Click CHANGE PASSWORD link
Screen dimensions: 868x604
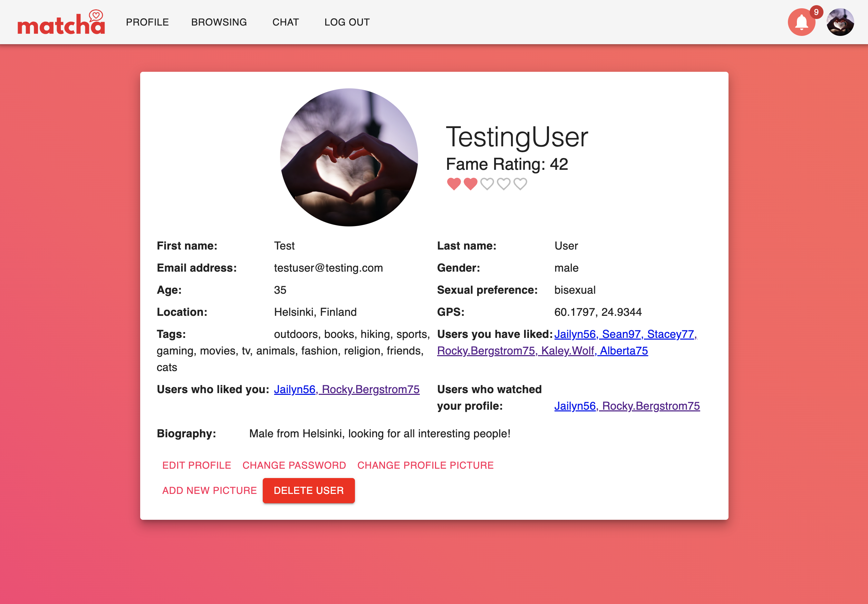(293, 466)
